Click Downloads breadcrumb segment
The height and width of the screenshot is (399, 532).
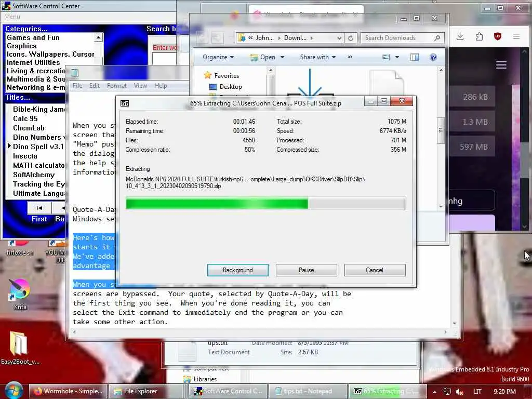coord(295,38)
